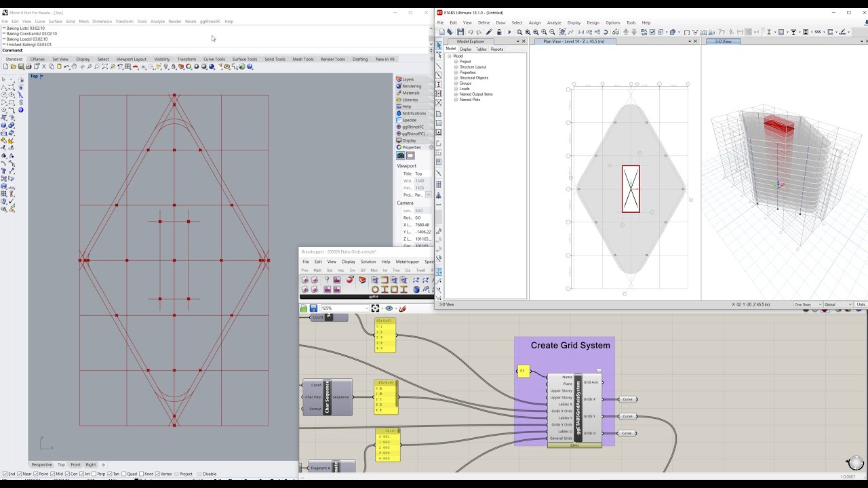This screenshot has height=488, width=868.
Task: Open Rhino Top viewport title dropdown arrow
Action: pos(41,76)
